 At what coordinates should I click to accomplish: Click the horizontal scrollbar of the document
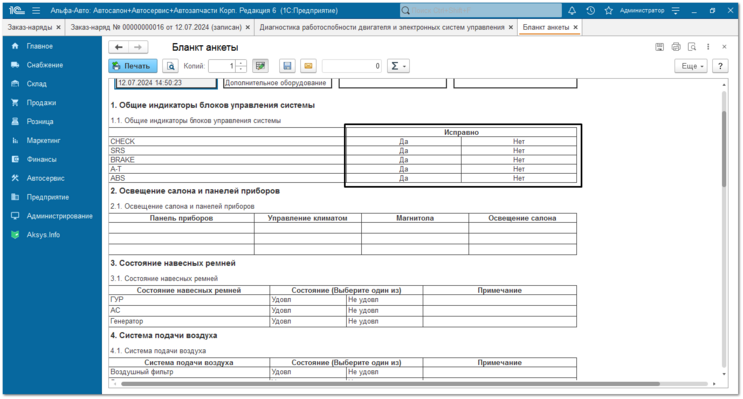[x=390, y=383]
